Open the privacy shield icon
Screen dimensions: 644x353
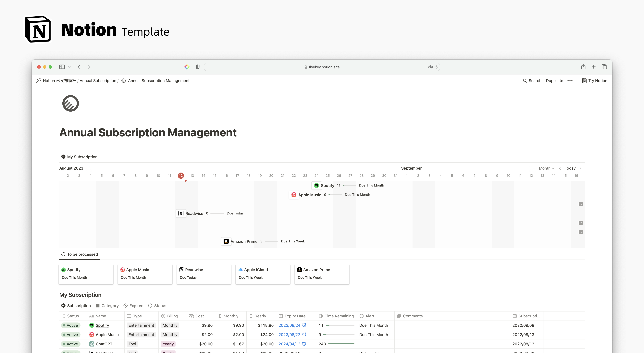click(197, 67)
